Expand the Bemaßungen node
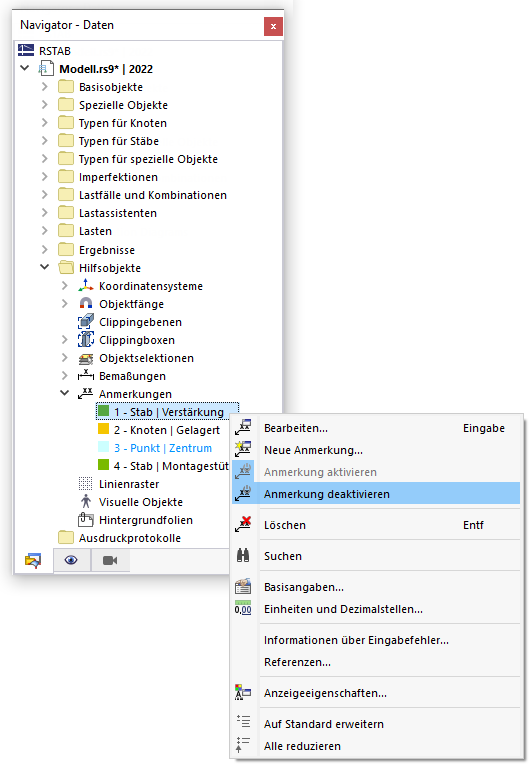 point(65,376)
